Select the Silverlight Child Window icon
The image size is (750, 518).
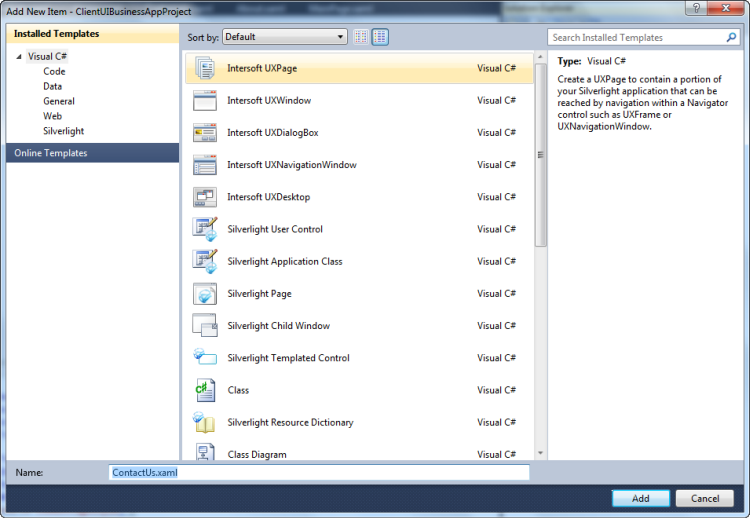pos(205,326)
